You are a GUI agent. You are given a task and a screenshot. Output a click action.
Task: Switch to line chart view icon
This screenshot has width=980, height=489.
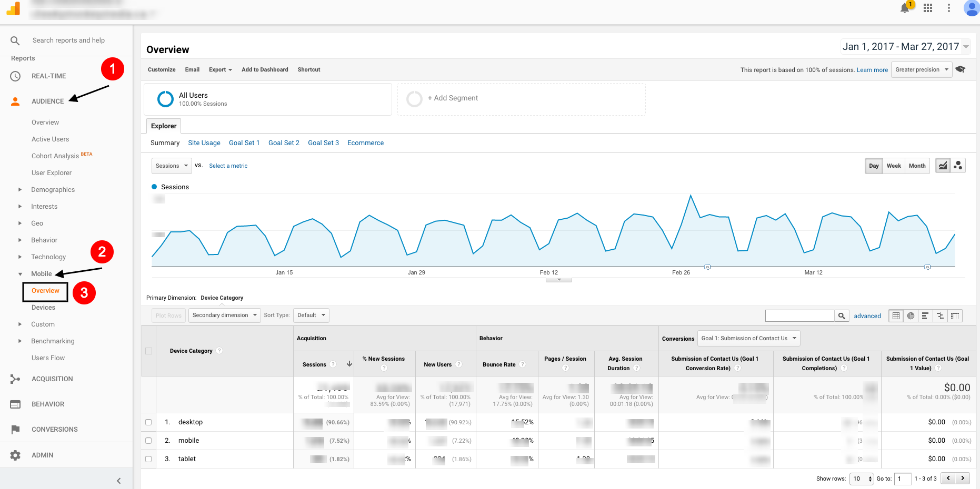click(943, 166)
